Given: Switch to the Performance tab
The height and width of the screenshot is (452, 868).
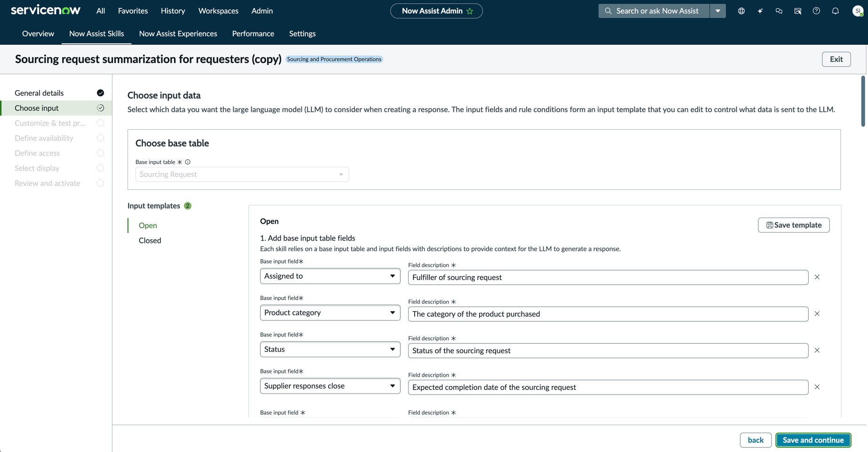Looking at the screenshot, I should [x=253, y=34].
